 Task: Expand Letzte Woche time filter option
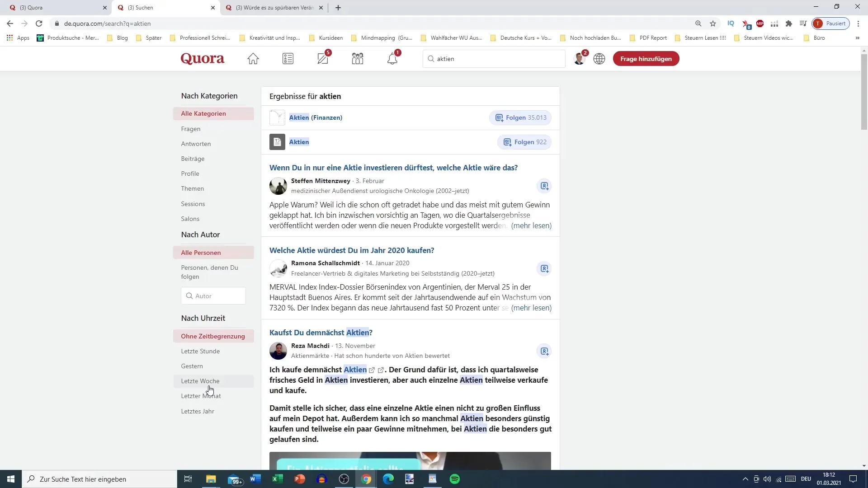tap(200, 381)
